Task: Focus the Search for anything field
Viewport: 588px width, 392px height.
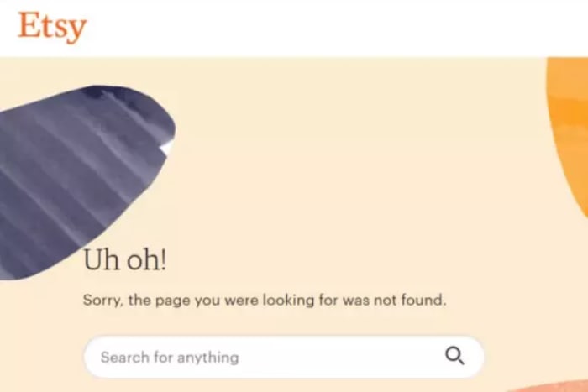Action: 284,357
